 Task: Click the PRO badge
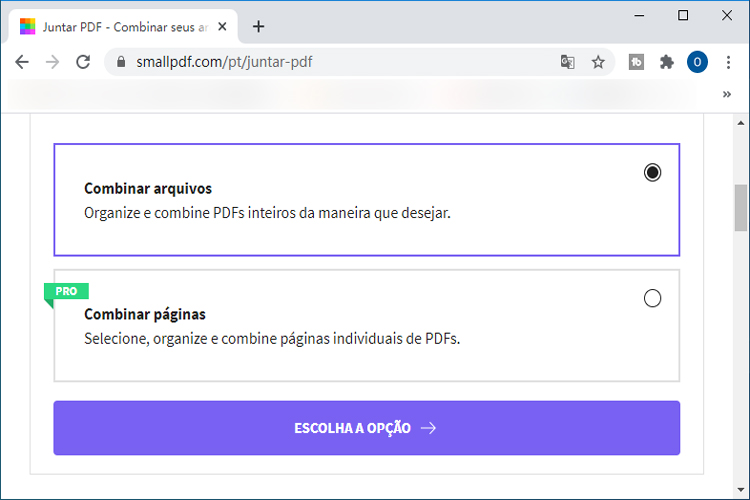[66, 291]
